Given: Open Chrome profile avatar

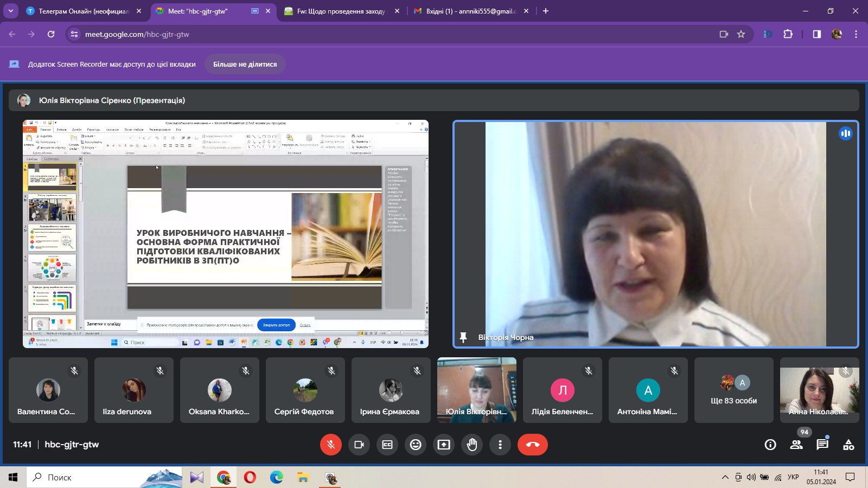Looking at the screenshot, I should coord(837,34).
